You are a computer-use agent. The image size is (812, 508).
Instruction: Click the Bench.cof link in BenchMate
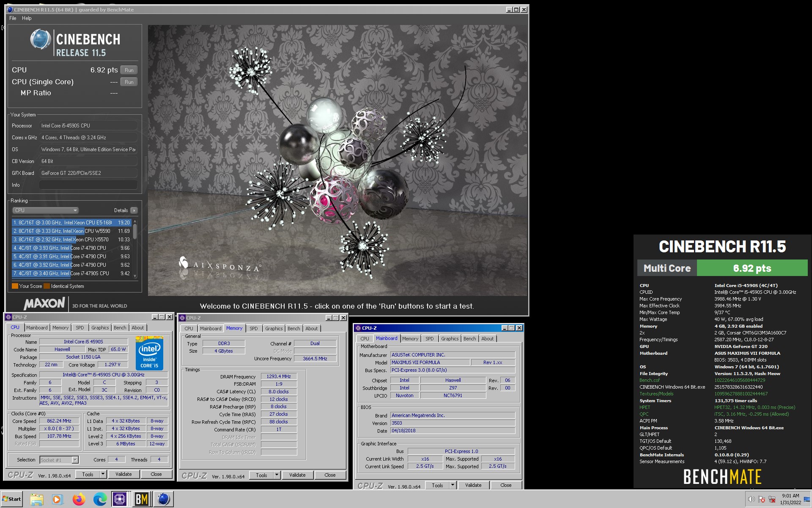650,381
